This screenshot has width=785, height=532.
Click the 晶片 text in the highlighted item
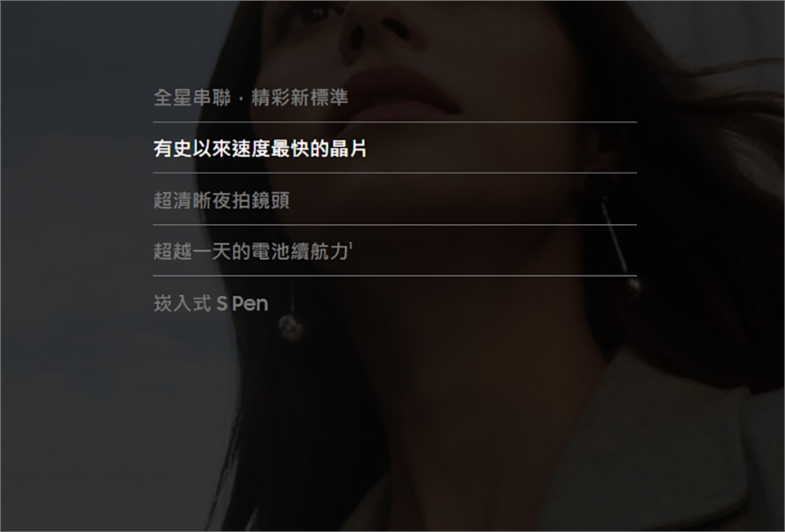coord(348,149)
